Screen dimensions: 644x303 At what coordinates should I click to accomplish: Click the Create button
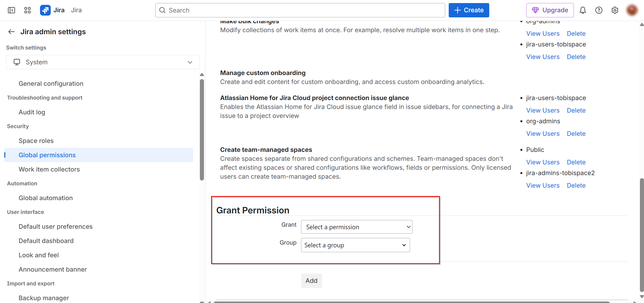click(x=469, y=10)
